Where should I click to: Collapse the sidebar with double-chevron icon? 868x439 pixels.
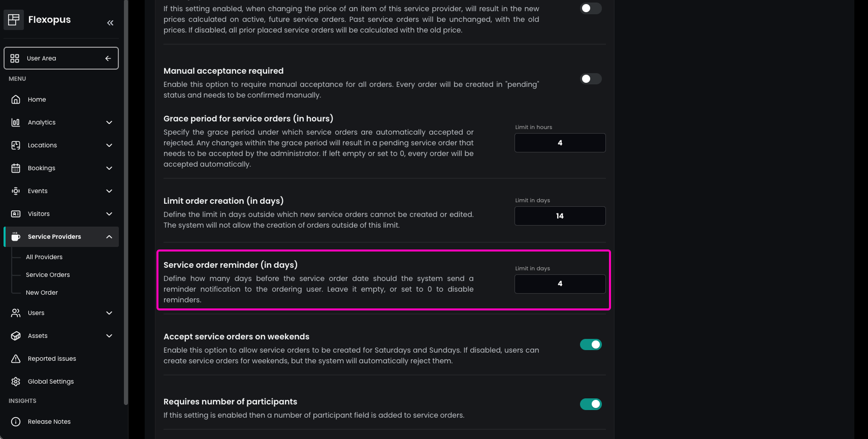(x=110, y=23)
